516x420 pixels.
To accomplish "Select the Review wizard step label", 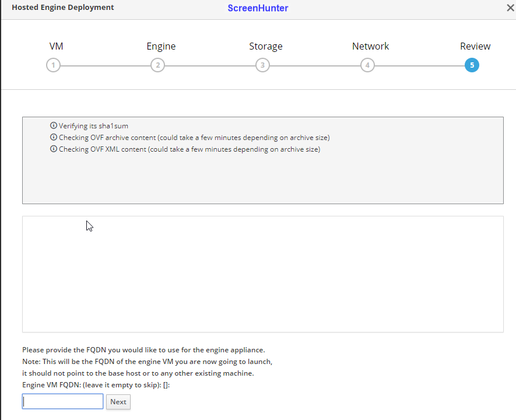I will point(475,47).
